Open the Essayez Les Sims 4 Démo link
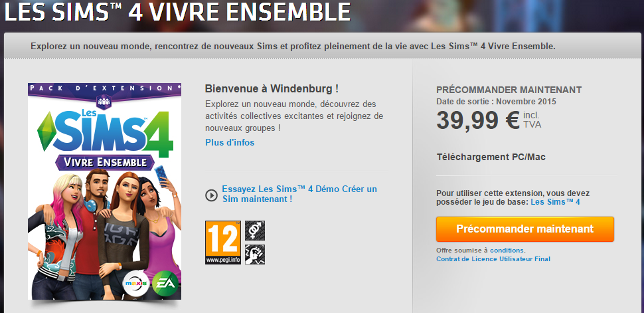Viewport: 644px width, 313px height. pos(299,194)
